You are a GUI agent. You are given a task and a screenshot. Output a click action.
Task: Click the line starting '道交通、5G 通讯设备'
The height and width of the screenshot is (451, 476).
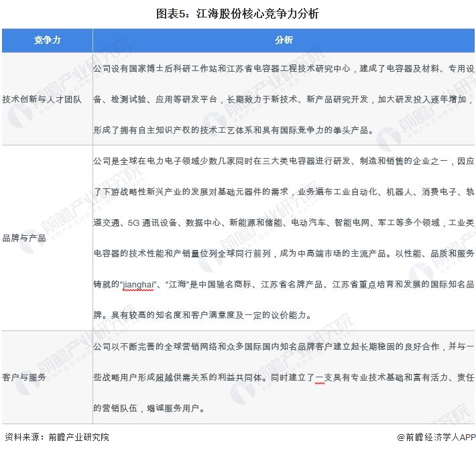click(284, 222)
